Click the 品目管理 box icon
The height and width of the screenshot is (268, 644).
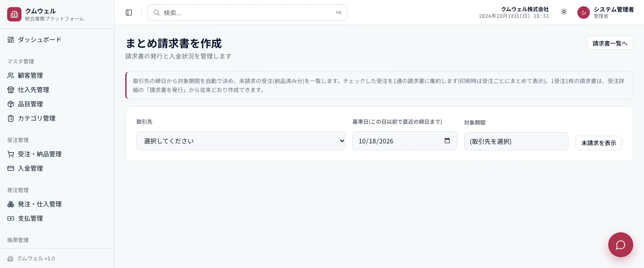[11, 104]
